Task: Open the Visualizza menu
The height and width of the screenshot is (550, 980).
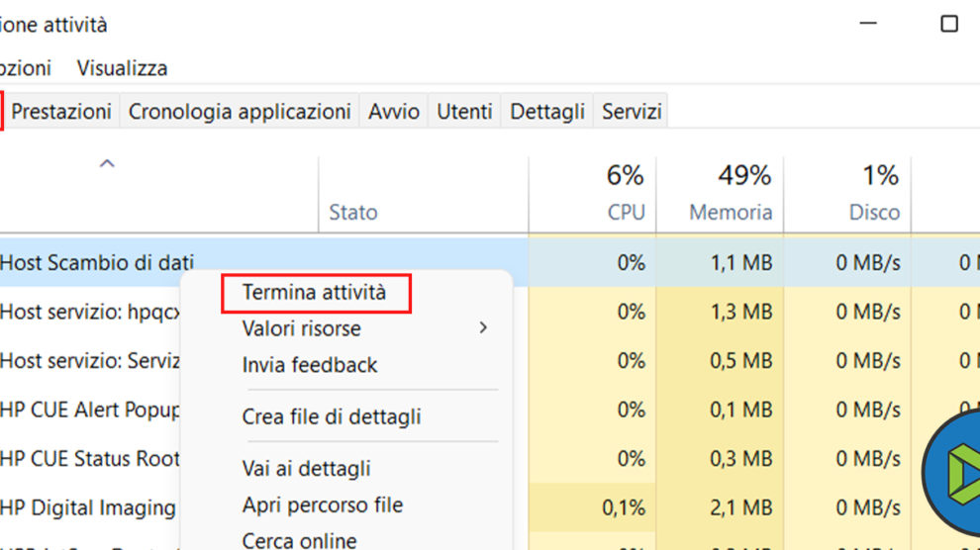Action: (122, 68)
